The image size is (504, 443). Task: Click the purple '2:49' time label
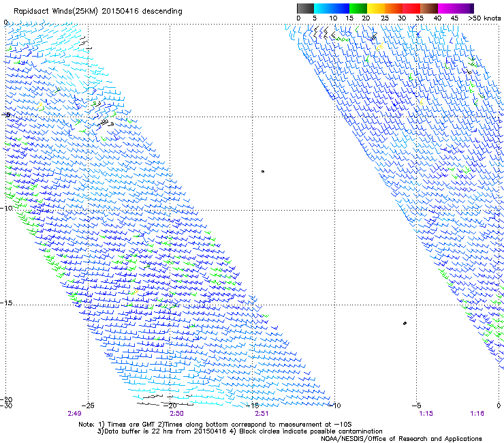pos(74,414)
